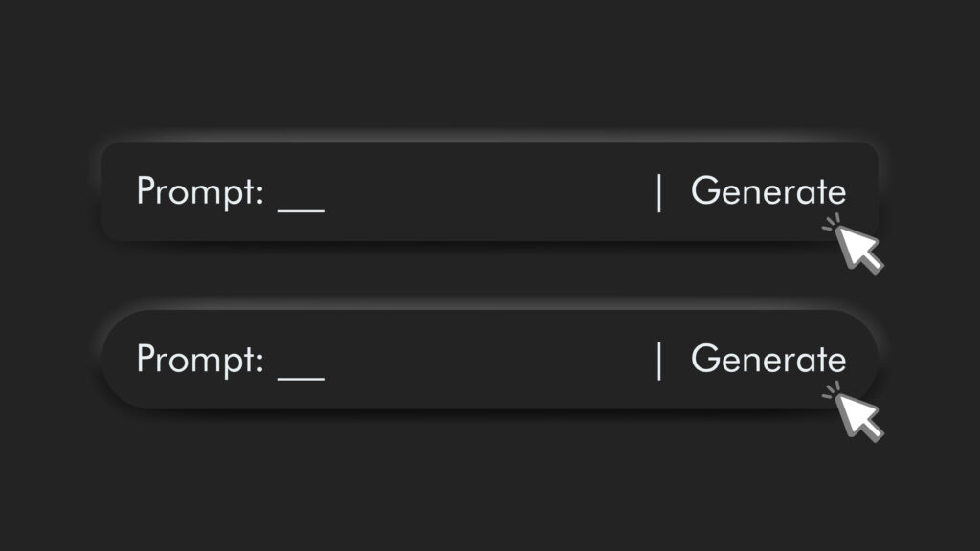Click the left padding of the upper rectangular bar
The width and height of the screenshot is (980, 551).
point(118,192)
